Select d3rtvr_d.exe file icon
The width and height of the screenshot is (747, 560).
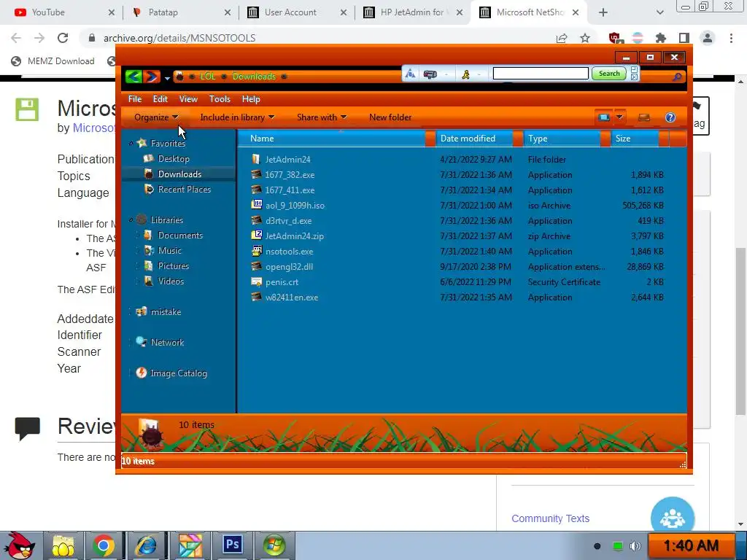coord(256,220)
